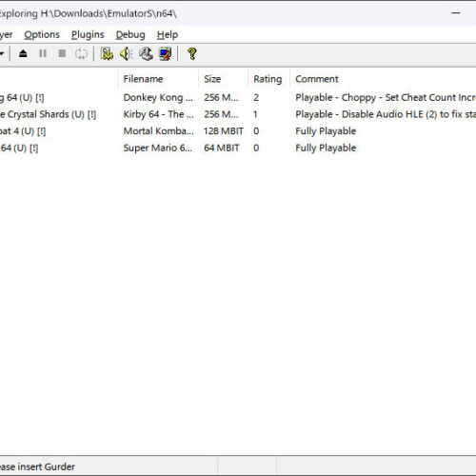Image resolution: width=476 pixels, height=476 pixels.
Task: Select the '64 (U) [!]' Super Mario game entry
Action: click(x=19, y=148)
